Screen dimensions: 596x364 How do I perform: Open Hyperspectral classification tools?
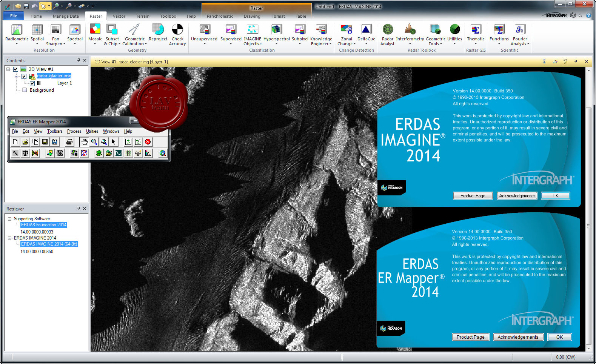click(x=277, y=34)
